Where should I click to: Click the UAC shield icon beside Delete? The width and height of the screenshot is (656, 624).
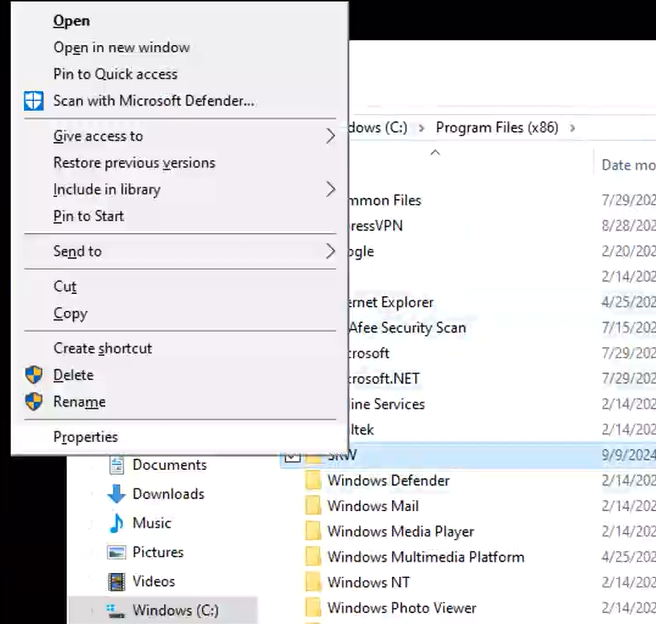[x=33, y=375]
